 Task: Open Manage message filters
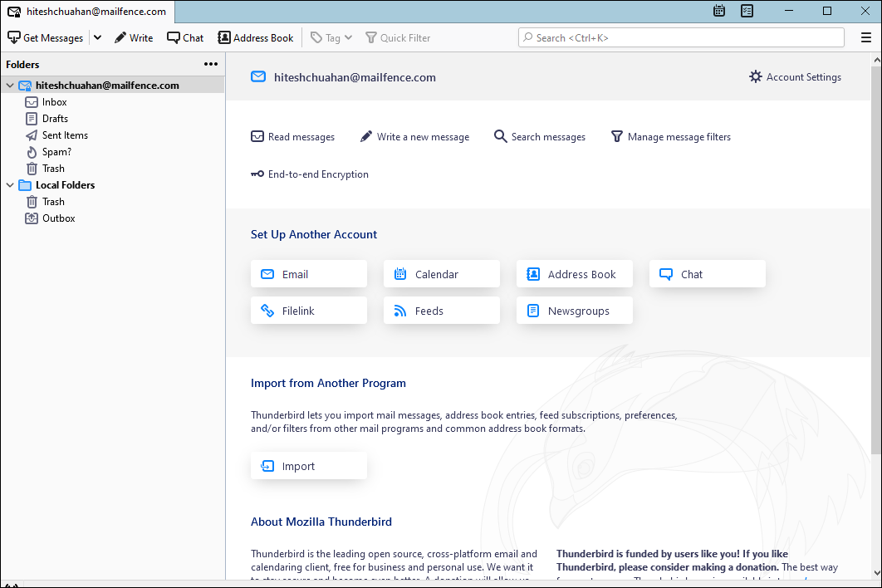point(670,137)
